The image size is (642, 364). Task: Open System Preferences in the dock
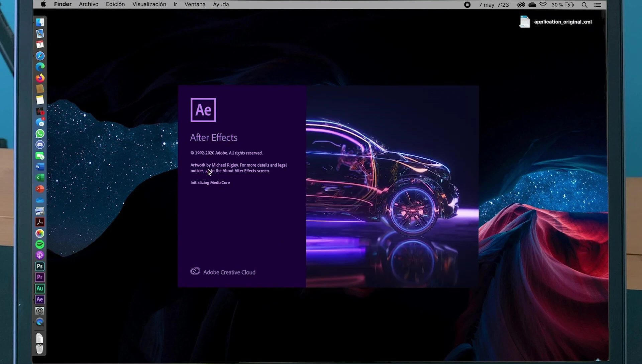pos(40,311)
